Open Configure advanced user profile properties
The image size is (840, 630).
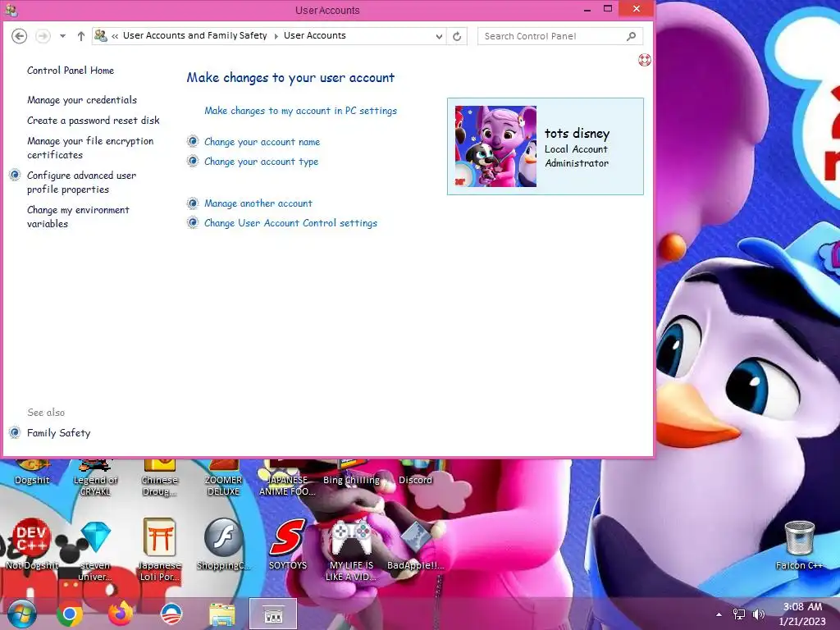click(81, 182)
